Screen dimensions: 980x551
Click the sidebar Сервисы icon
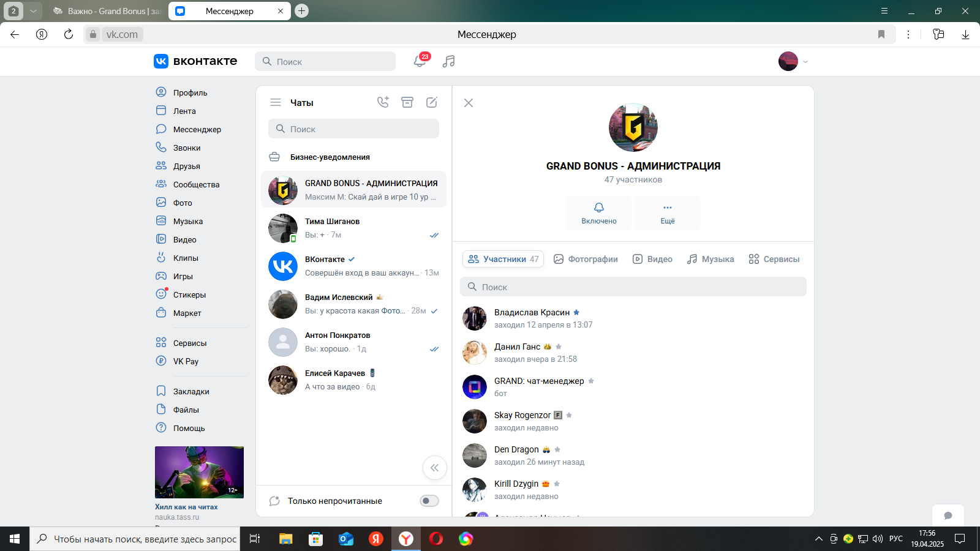click(x=161, y=342)
